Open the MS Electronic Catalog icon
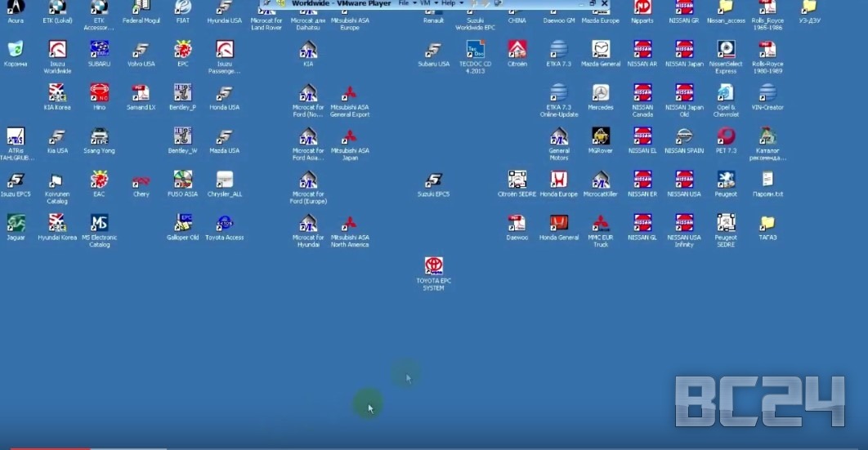 click(99, 222)
